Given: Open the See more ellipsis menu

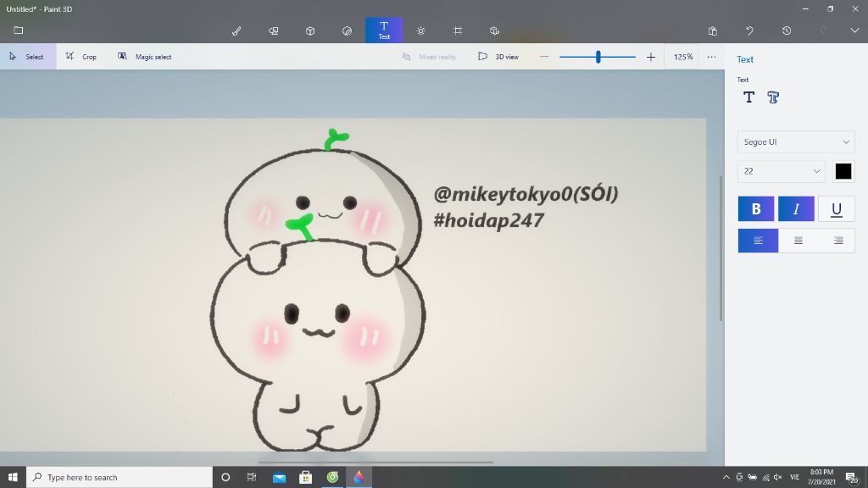Looking at the screenshot, I should (711, 57).
